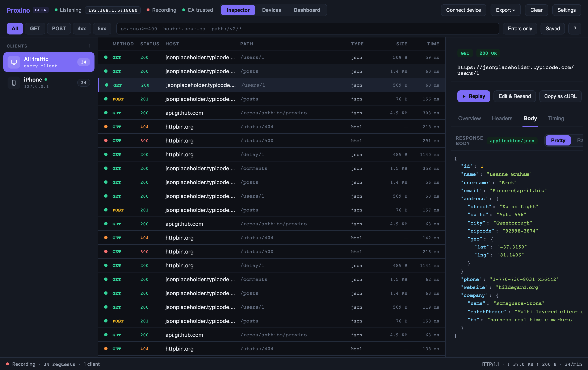The height and width of the screenshot is (370, 588).
Task: Click the red Recording indicator in status bar
Action: [7, 364]
